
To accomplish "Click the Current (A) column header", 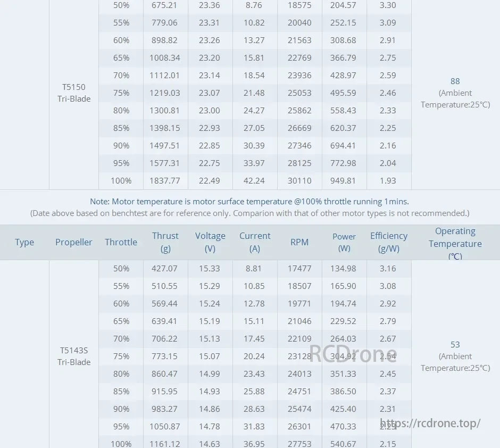I will [x=255, y=242].
